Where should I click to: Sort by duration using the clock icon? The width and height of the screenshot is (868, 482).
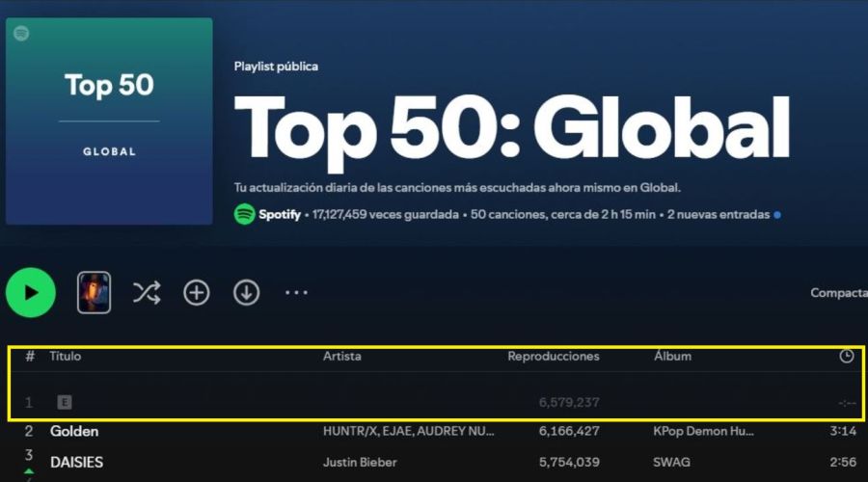(847, 357)
